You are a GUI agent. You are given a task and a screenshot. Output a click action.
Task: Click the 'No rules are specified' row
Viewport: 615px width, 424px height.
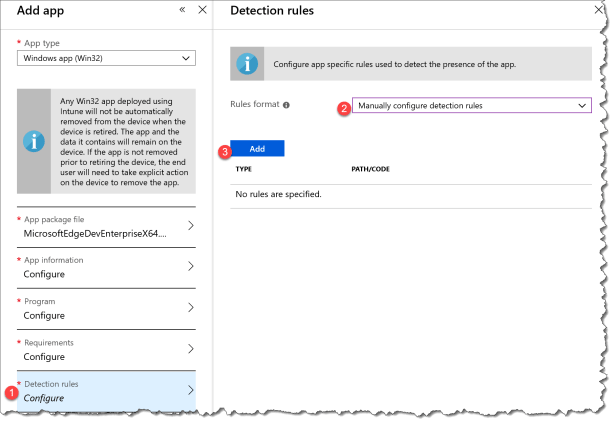pyautogui.click(x=278, y=193)
